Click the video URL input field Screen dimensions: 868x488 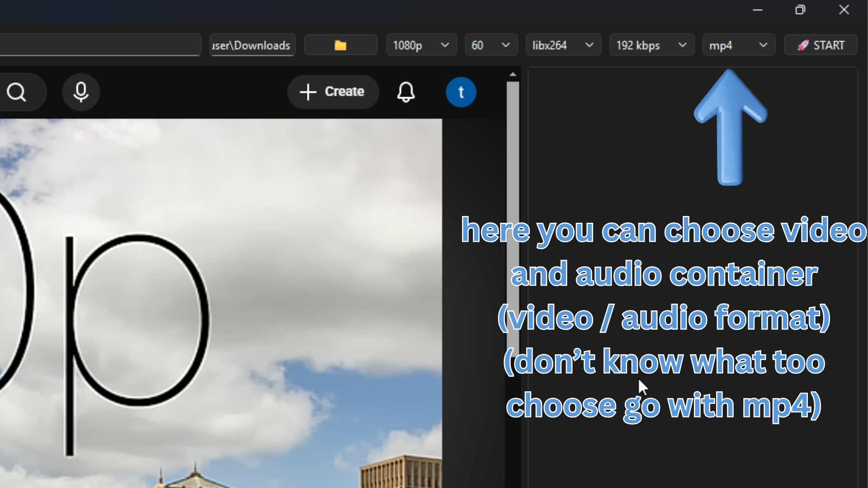(99, 45)
